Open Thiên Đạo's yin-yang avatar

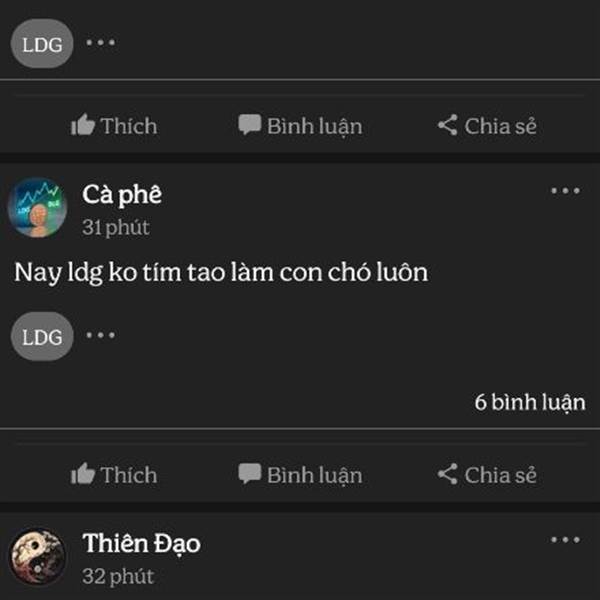[x=38, y=556]
